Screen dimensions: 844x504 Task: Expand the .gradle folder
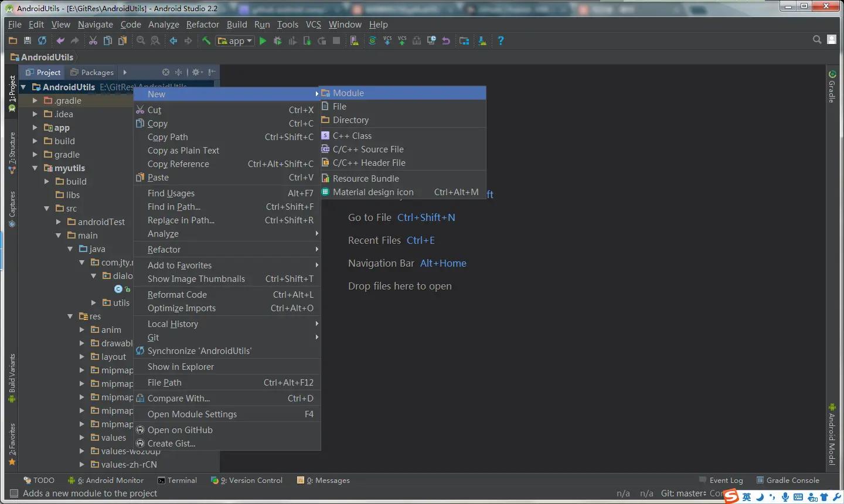point(35,101)
